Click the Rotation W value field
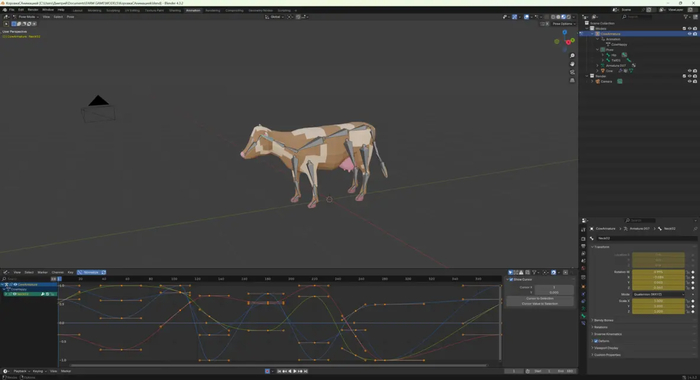The width and height of the screenshot is (700, 380). click(x=658, y=272)
